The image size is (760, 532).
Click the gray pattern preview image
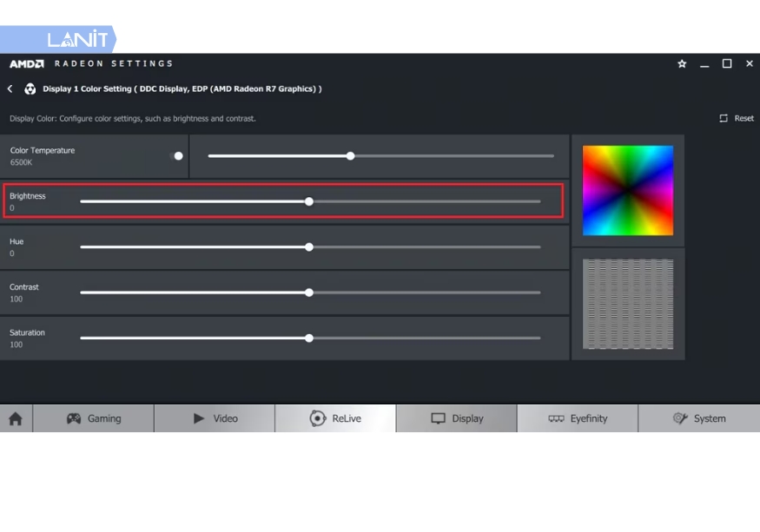coord(628,304)
